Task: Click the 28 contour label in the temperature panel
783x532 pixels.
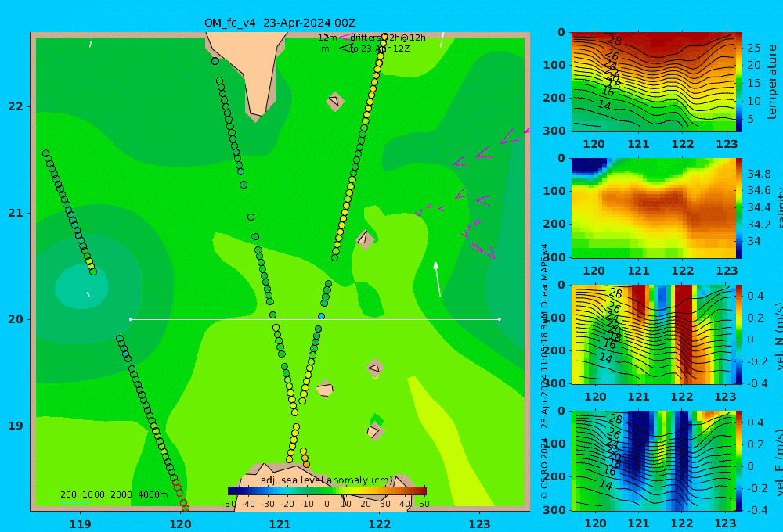Action: [x=614, y=41]
